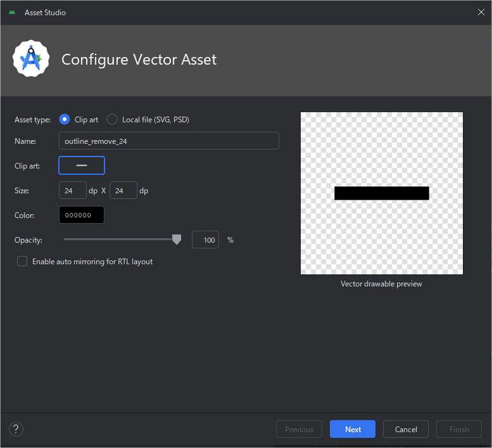Click the 'Configure Vector Asset' heading text
The width and height of the screenshot is (492, 448).
(x=139, y=60)
